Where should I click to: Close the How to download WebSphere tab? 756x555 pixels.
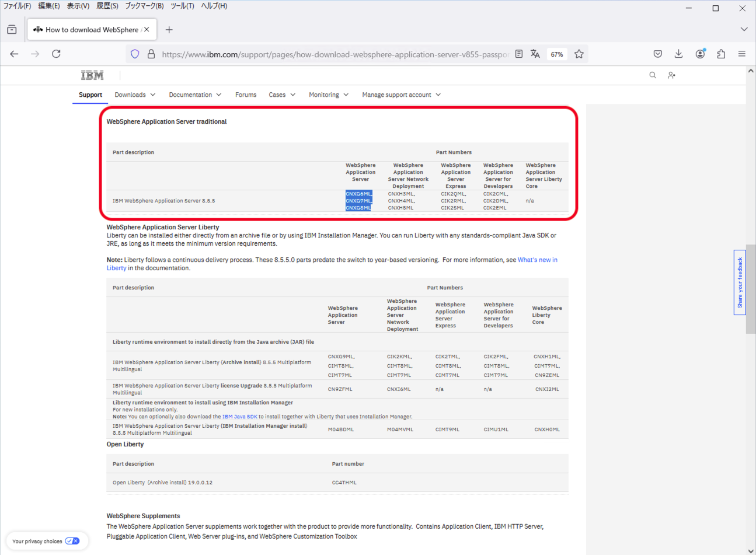[147, 29]
